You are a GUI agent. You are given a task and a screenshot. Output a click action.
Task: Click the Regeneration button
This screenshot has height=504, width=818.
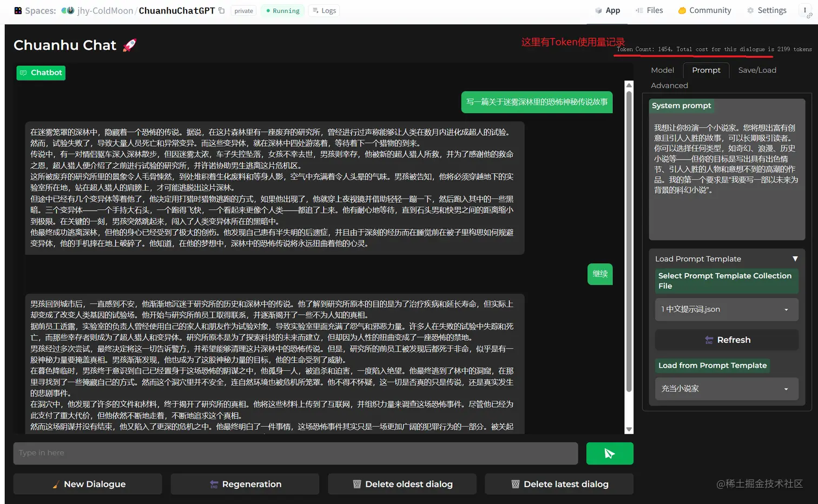click(x=245, y=484)
